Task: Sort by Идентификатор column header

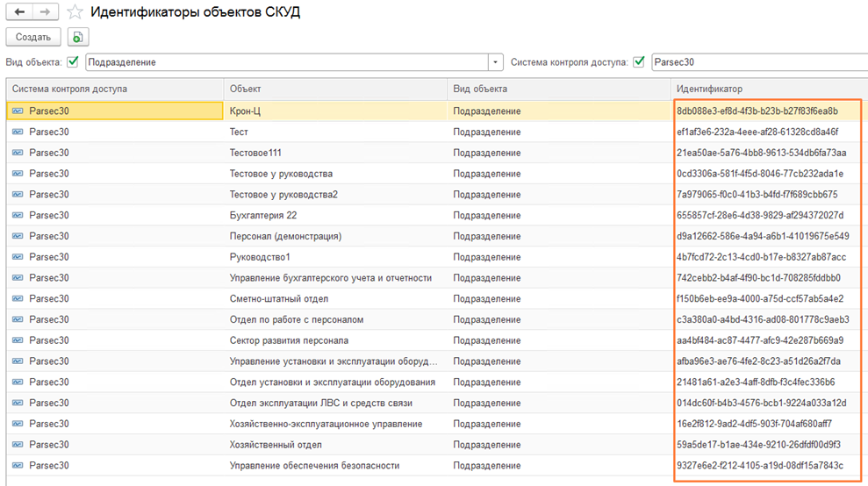Action: point(764,89)
